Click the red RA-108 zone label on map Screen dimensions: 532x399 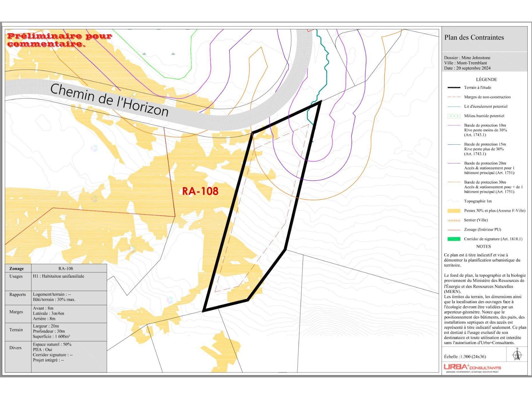200,191
